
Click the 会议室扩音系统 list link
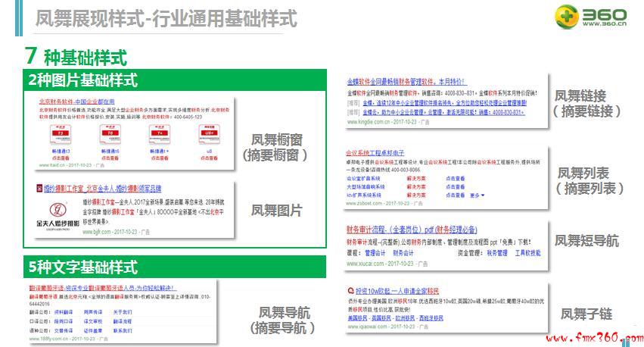363,179
